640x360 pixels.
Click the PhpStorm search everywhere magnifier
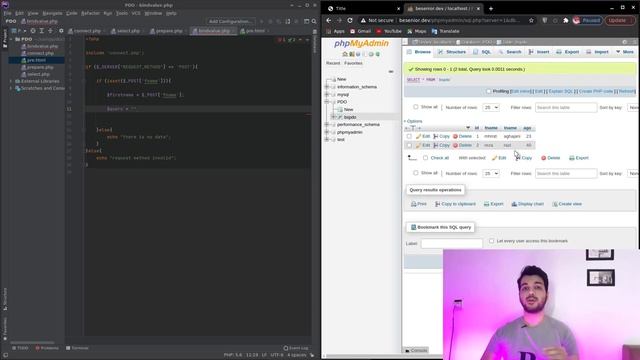pos(314,21)
